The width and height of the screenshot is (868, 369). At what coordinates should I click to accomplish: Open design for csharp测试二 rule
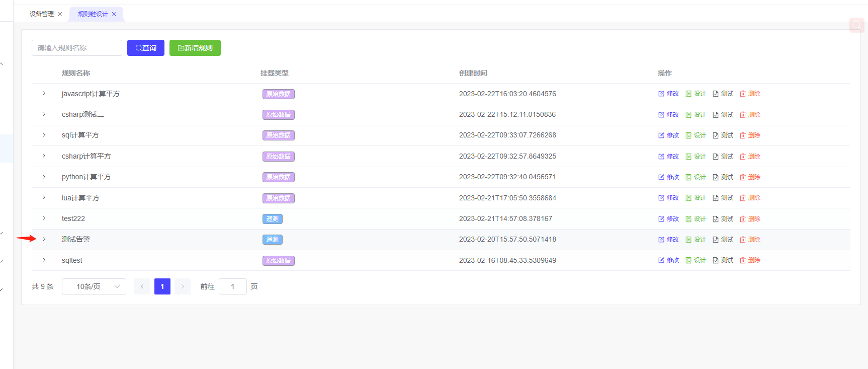696,115
